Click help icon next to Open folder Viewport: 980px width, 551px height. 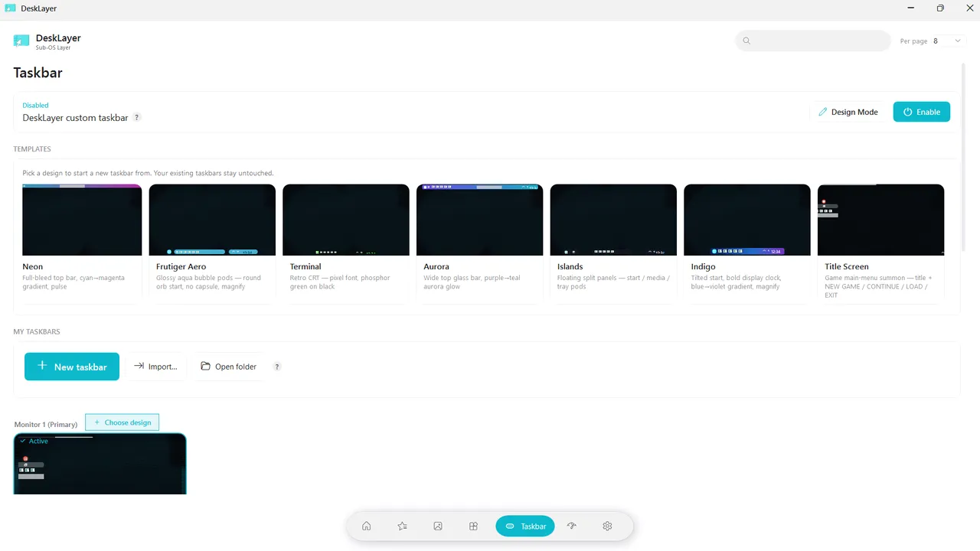[277, 367]
